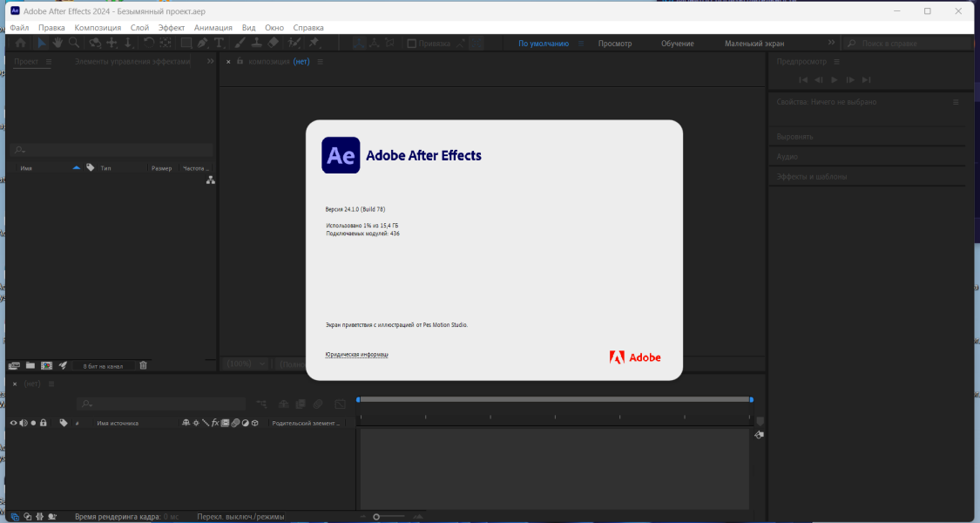This screenshot has width=980, height=523.
Task: Select the Rectangle shape tool
Action: pos(186,43)
